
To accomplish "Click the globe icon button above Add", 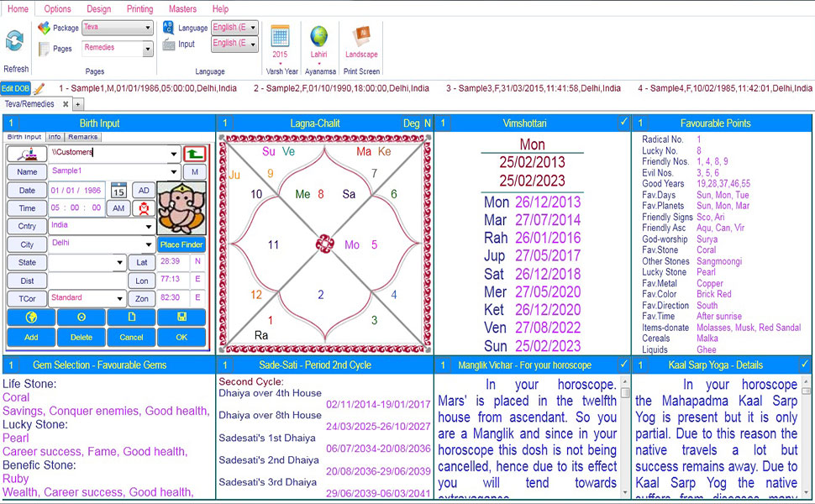I will click(31, 317).
